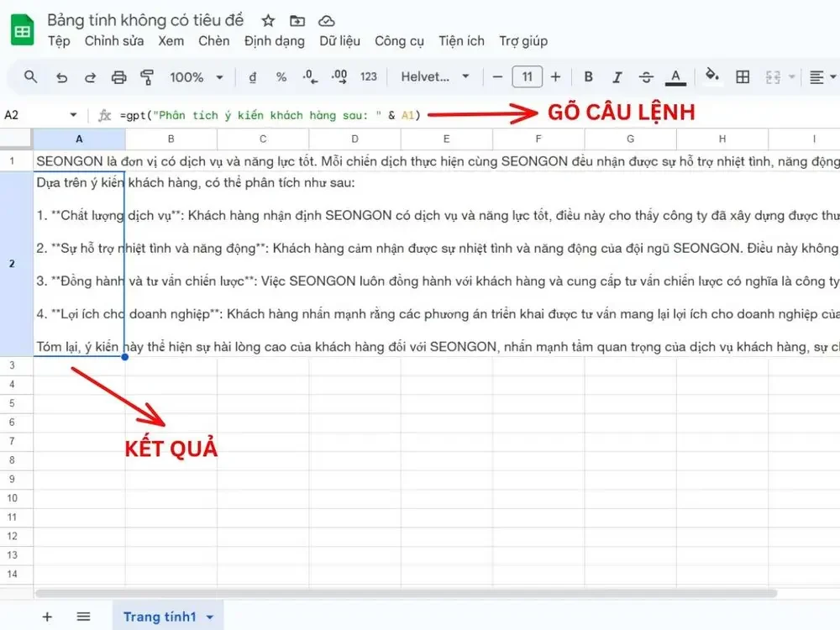Open the all sheets list
The width and height of the screenshot is (840, 630).
(83, 617)
